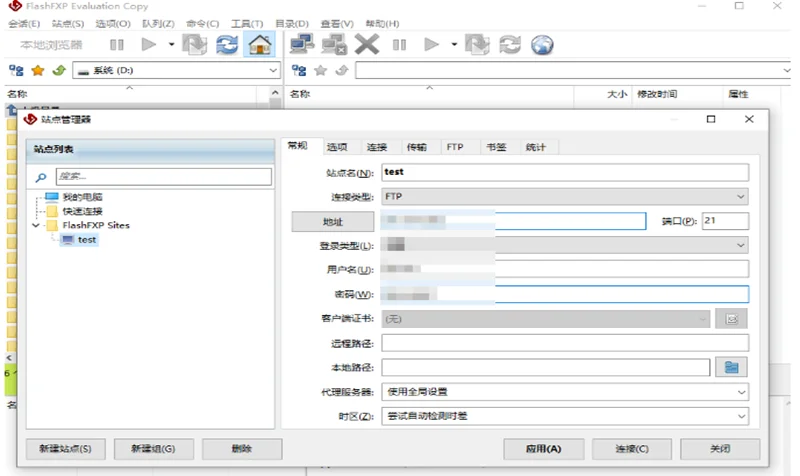Open the 连接类型 FTP dropdown
Viewport: 800px width, 476px height.
[x=565, y=196]
